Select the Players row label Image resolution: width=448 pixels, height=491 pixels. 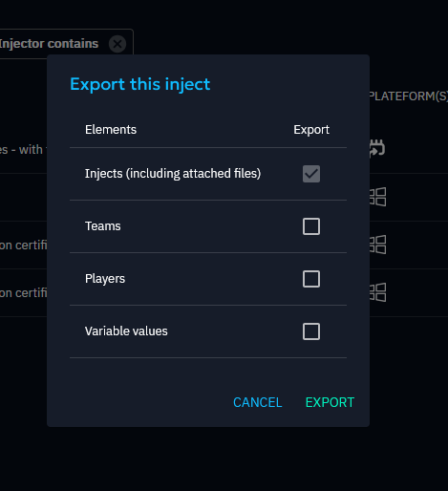(105, 279)
